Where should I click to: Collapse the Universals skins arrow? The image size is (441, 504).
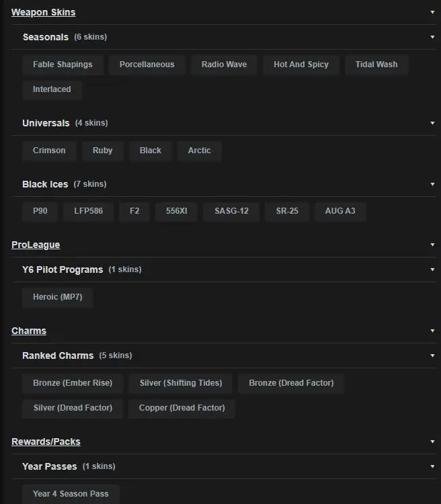pos(432,123)
